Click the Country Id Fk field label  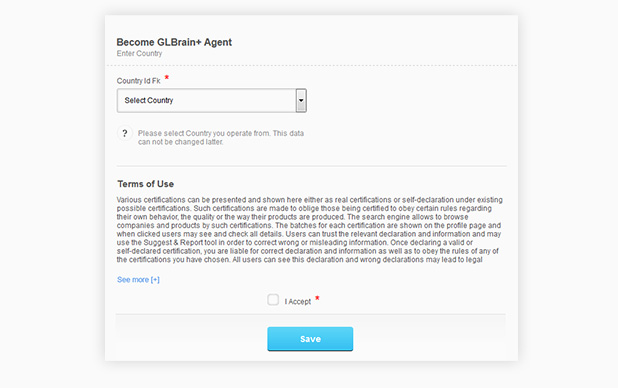click(138, 81)
